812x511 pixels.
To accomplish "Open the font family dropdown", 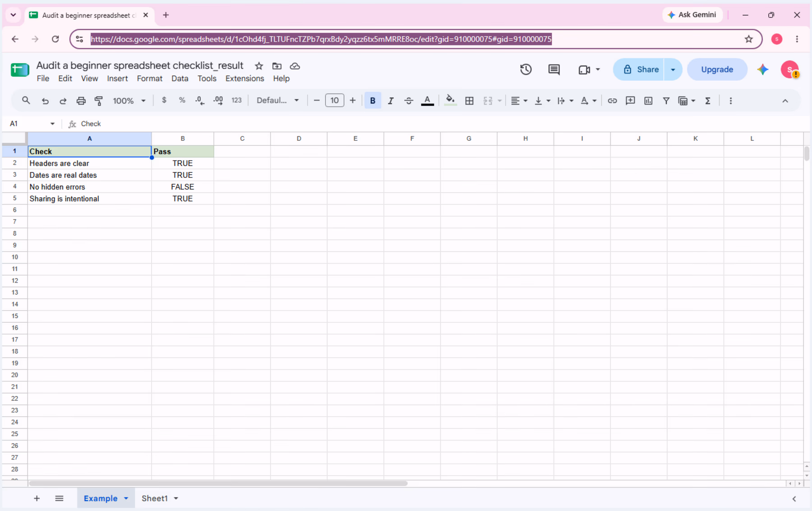I will (x=277, y=100).
